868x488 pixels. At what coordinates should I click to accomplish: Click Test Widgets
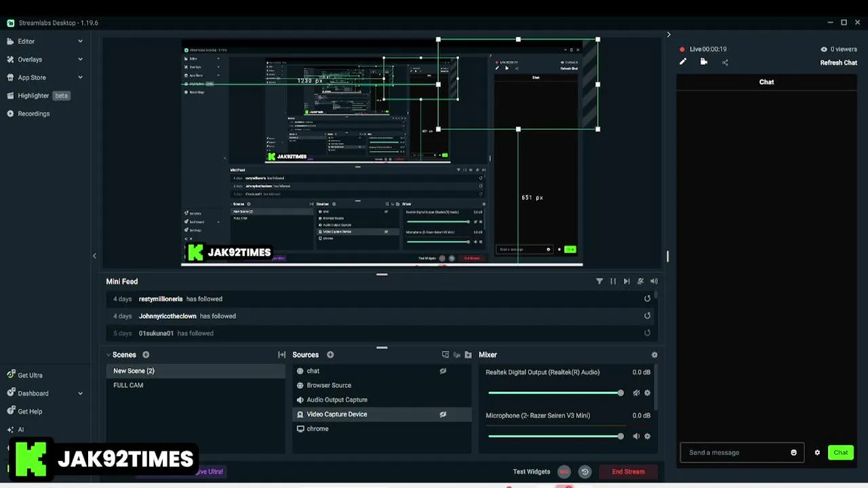pyautogui.click(x=532, y=472)
